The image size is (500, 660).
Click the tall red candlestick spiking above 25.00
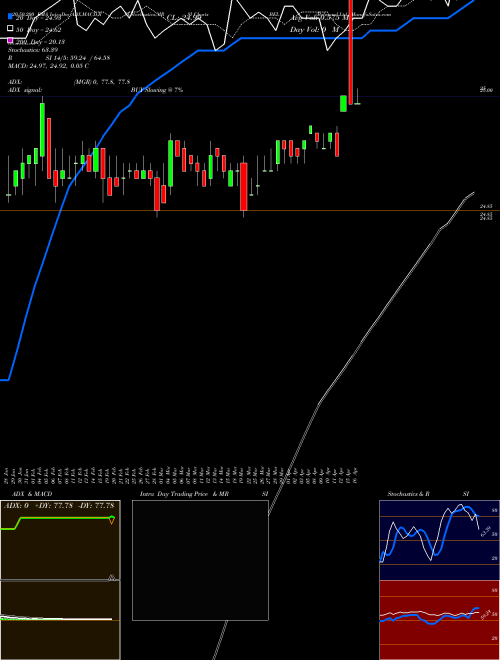pos(351,52)
